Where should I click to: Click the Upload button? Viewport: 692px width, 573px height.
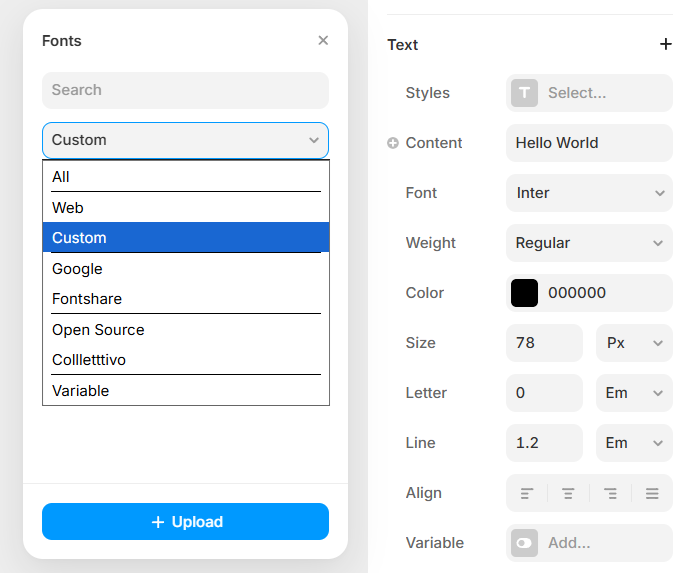[185, 522]
